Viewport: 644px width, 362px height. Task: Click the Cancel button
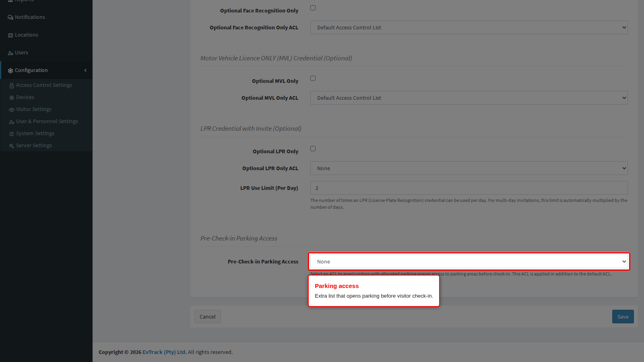[x=208, y=317]
